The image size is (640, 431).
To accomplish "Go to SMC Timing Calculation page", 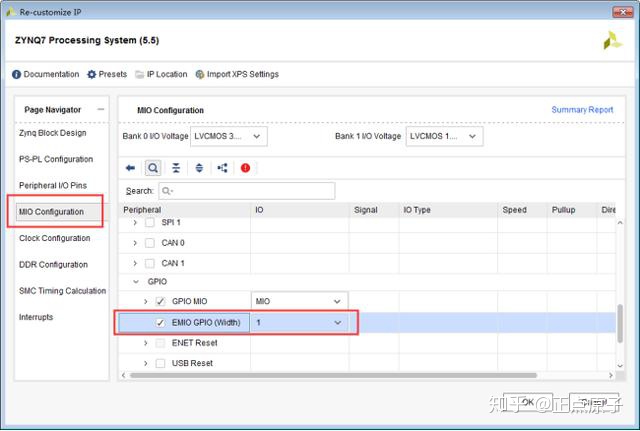I will click(x=62, y=291).
